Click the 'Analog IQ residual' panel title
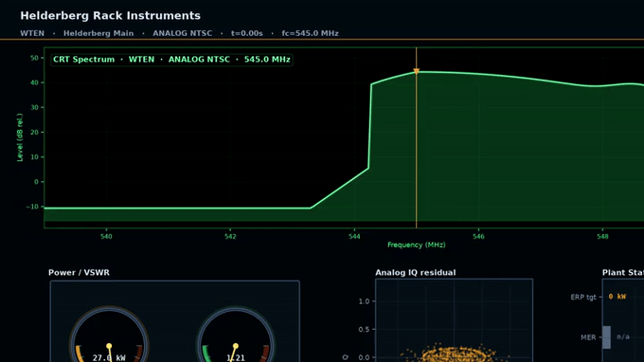 (x=415, y=272)
